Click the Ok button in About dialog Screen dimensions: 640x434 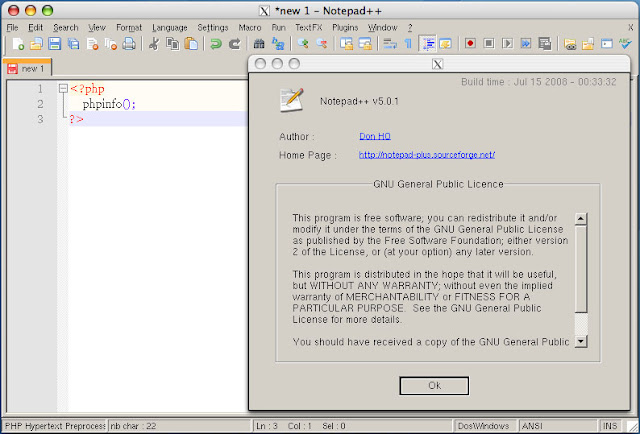[x=434, y=385]
